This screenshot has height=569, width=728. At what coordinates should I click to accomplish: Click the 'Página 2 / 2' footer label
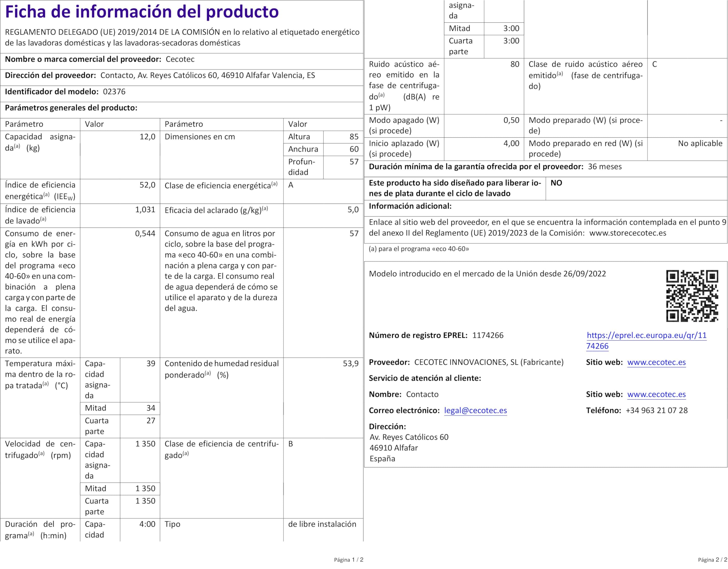tap(712, 560)
